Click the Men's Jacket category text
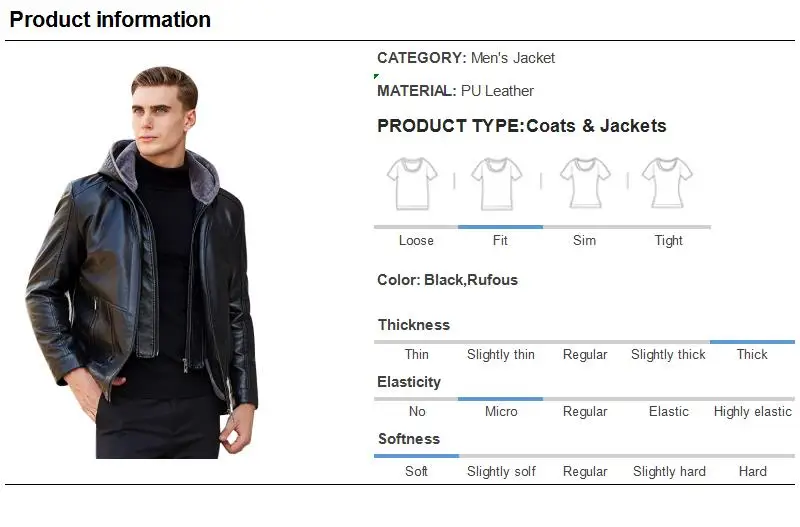This screenshot has width=800, height=527. (x=512, y=58)
